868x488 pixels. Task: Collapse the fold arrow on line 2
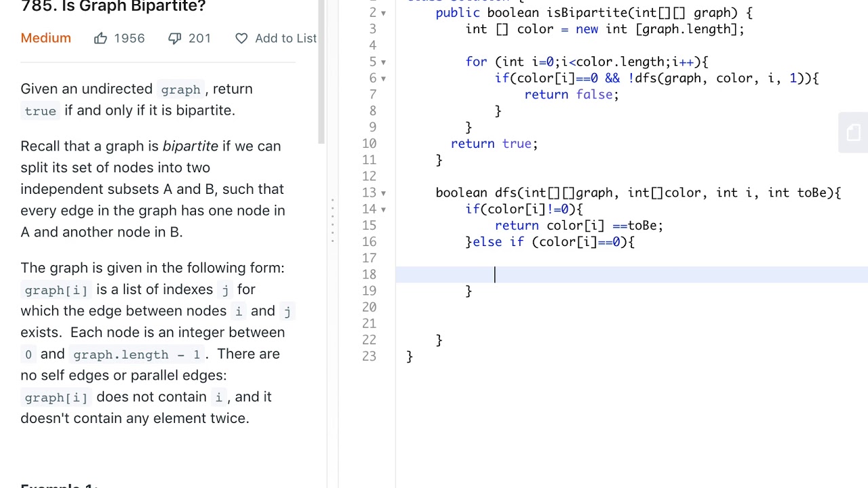[x=383, y=13]
